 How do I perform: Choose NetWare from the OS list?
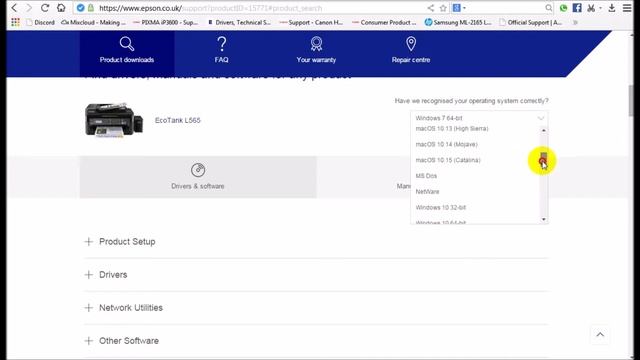427,191
